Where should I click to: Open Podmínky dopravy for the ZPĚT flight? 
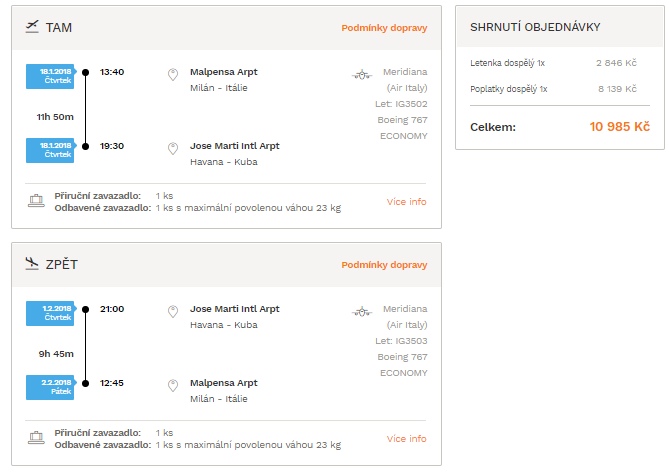(x=384, y=265)
